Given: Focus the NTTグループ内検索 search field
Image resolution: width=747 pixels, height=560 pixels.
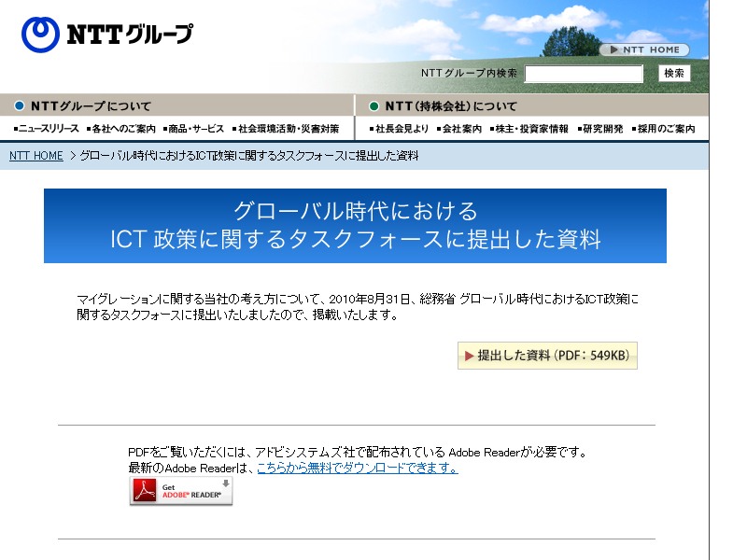Looking at the screenshot, I should click(584, 74).
